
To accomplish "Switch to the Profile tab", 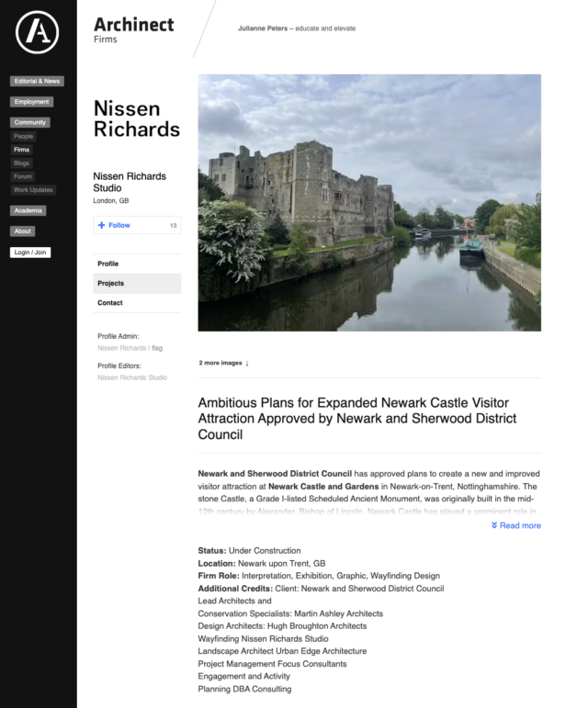I will point(108,264).
